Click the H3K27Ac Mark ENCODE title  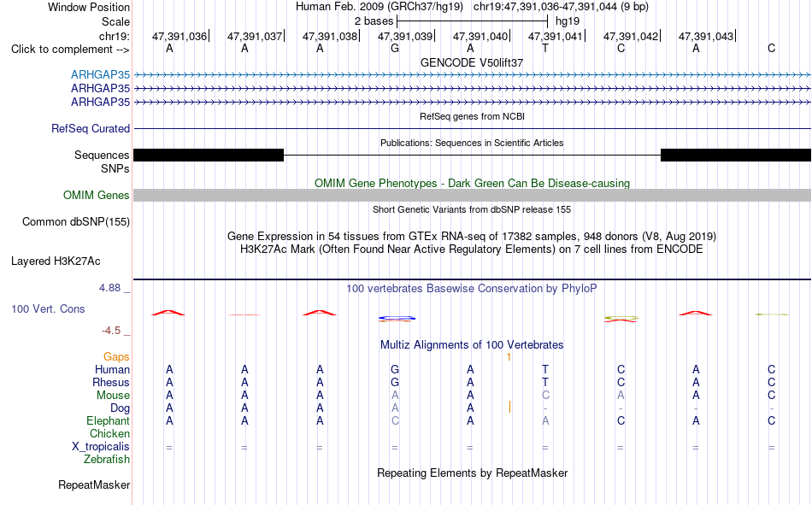(x=472, y=250)
